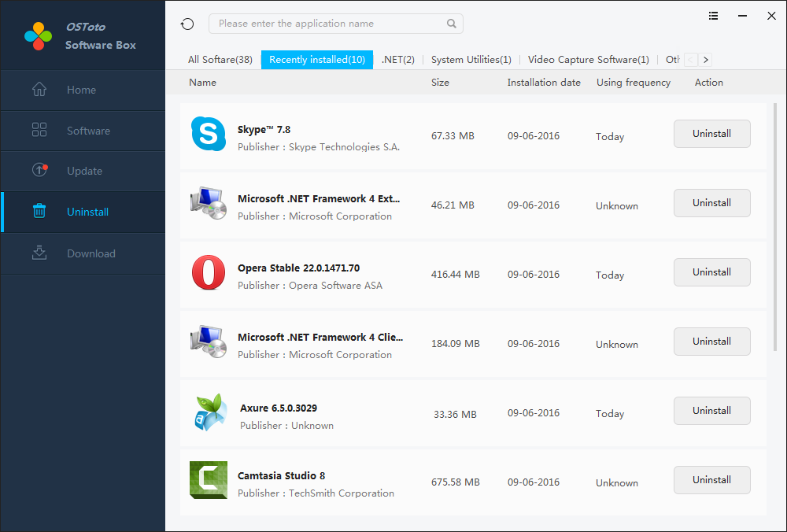The image size is (787, 532).
Task: Open Video Capture Software(1) tab
Action: point(588,60)
